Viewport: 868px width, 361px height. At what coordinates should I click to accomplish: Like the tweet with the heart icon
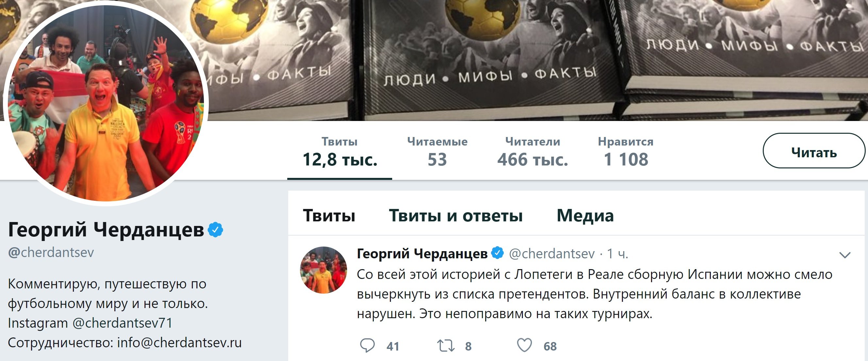524,345
